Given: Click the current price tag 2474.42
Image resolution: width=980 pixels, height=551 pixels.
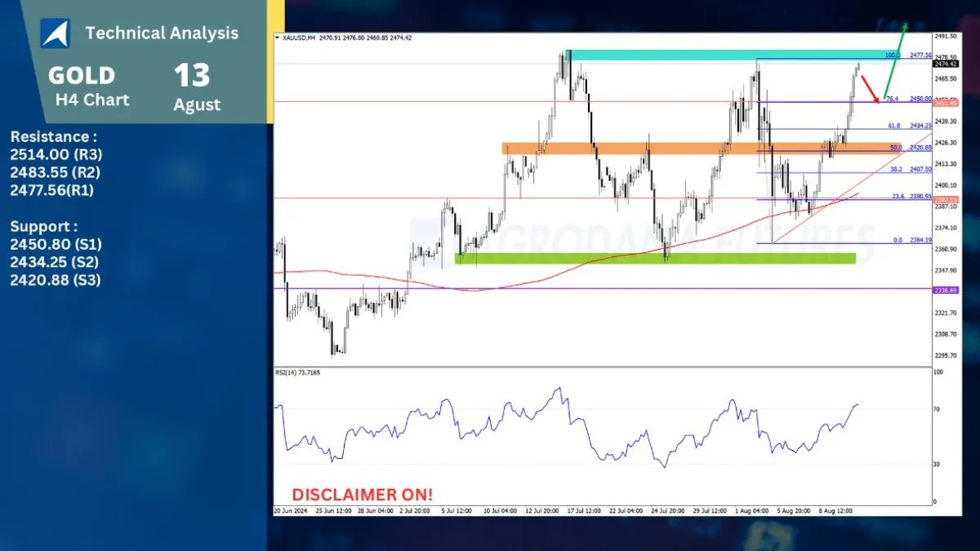Looking at the screenshot, I should (x=946, y=64).
